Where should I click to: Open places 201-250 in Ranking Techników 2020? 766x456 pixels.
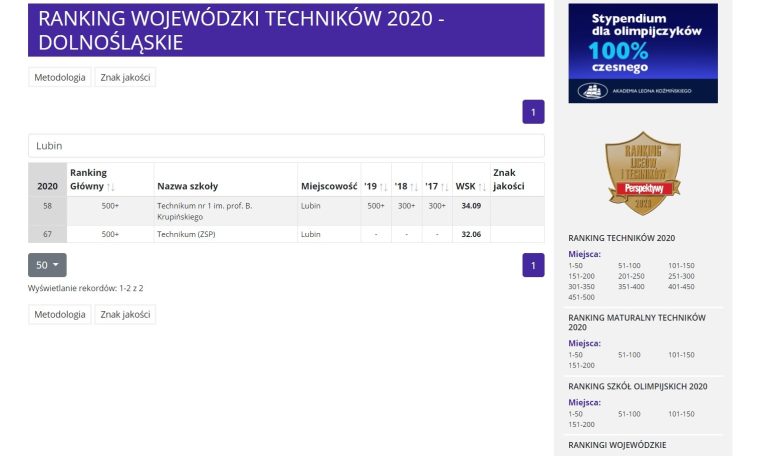(632, 276)
